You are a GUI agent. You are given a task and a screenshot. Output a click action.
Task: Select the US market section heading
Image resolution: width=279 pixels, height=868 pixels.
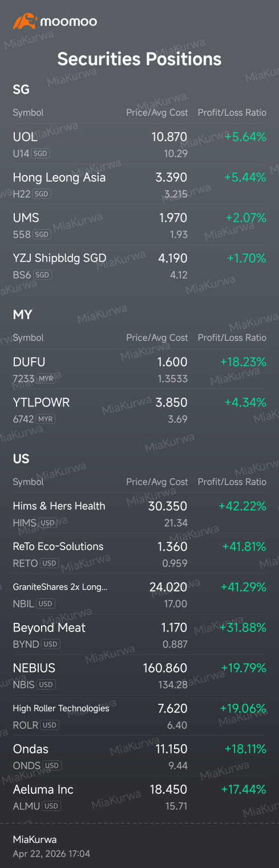(x=21, y=459)
